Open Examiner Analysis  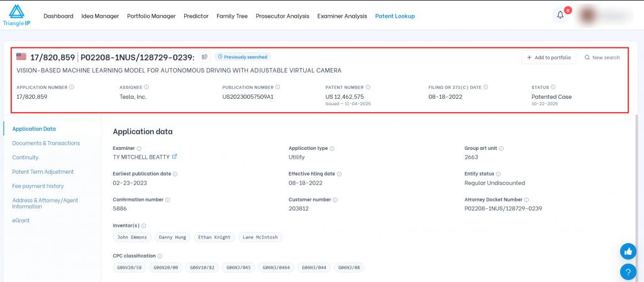click(x=342, y=16)
